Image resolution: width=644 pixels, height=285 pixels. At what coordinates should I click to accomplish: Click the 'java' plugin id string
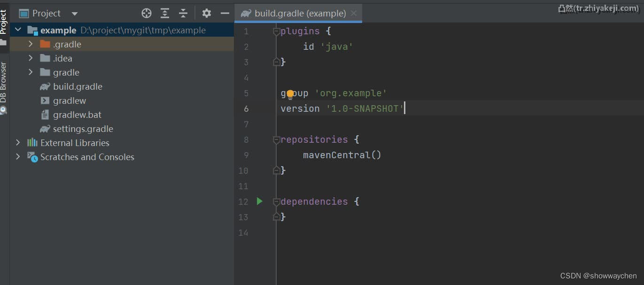click(x=336, y=47)
